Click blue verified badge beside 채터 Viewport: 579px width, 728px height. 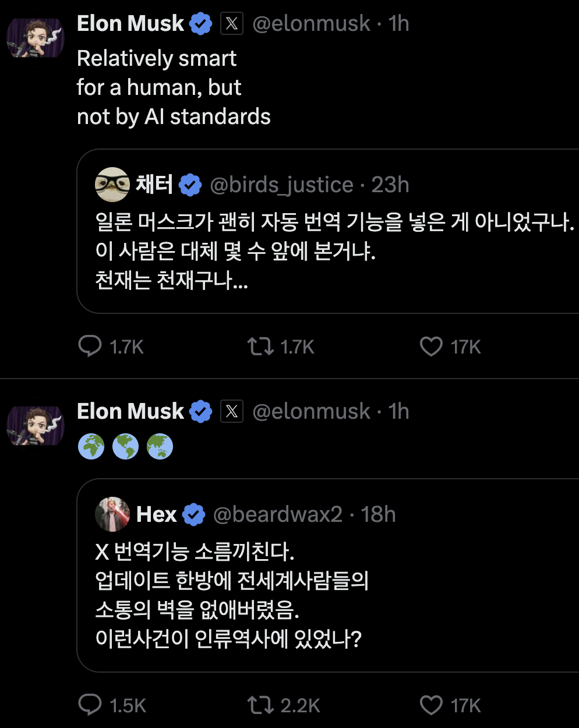point(190,185)
